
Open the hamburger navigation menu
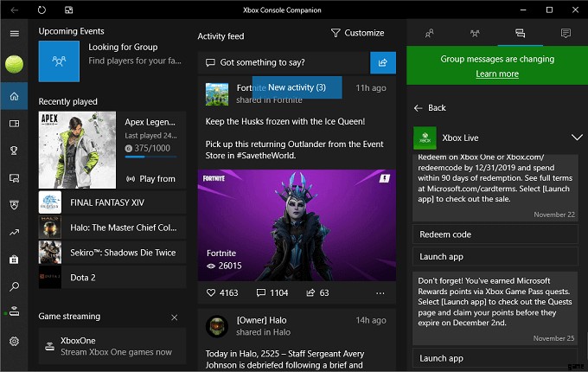click(14, 33)
